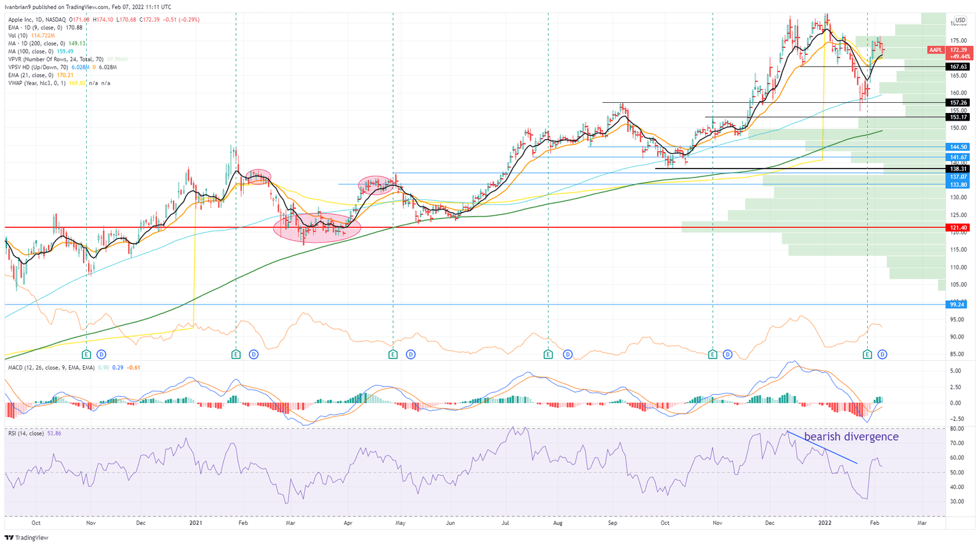Click the 172.39 current price label
Image resolution: width=980 pixels, height=546 pixels.
click(x=958, y=50)
